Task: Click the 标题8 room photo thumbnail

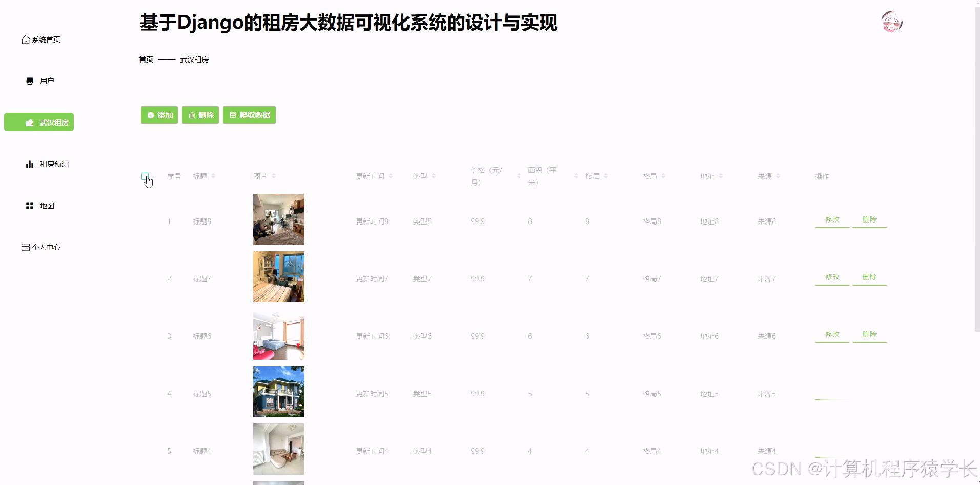Action: [x=278, y=219]
